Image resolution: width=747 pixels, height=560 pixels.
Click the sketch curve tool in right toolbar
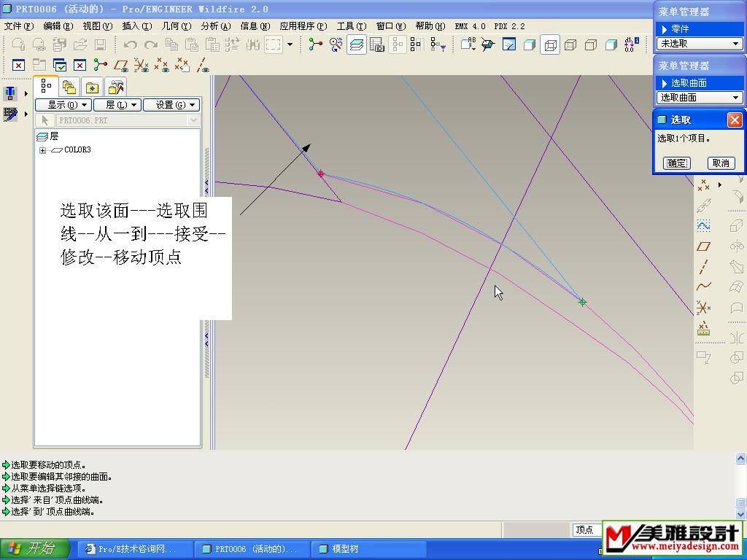703,287
